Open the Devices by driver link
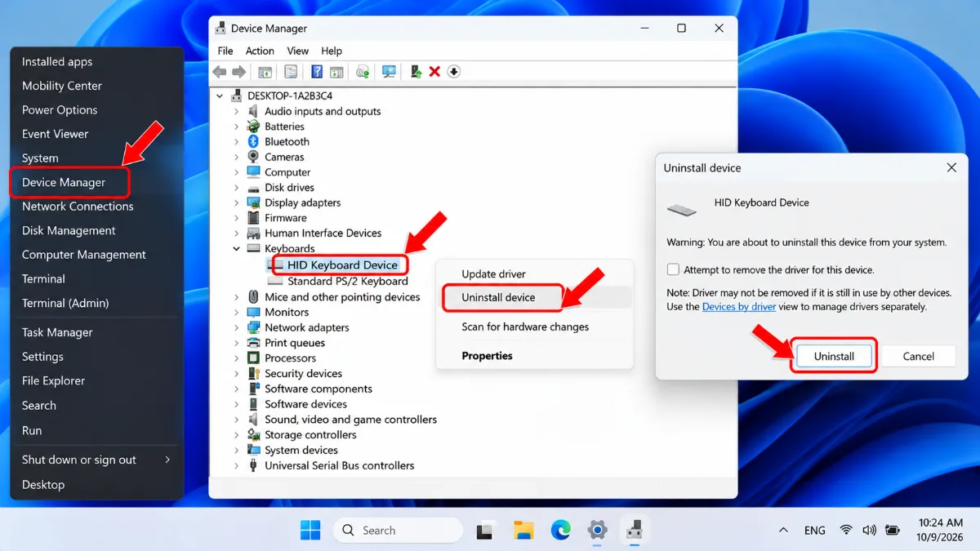 (x=739, y=307)
